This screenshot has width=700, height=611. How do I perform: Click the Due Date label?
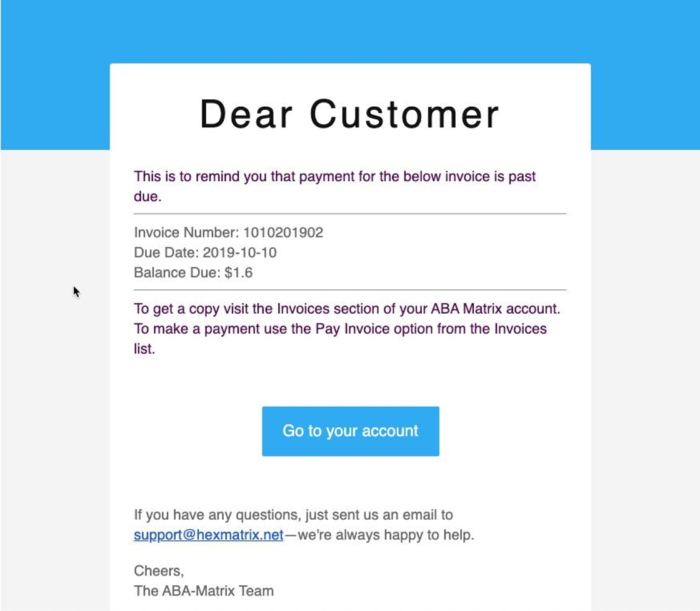[x=166, y=253]
